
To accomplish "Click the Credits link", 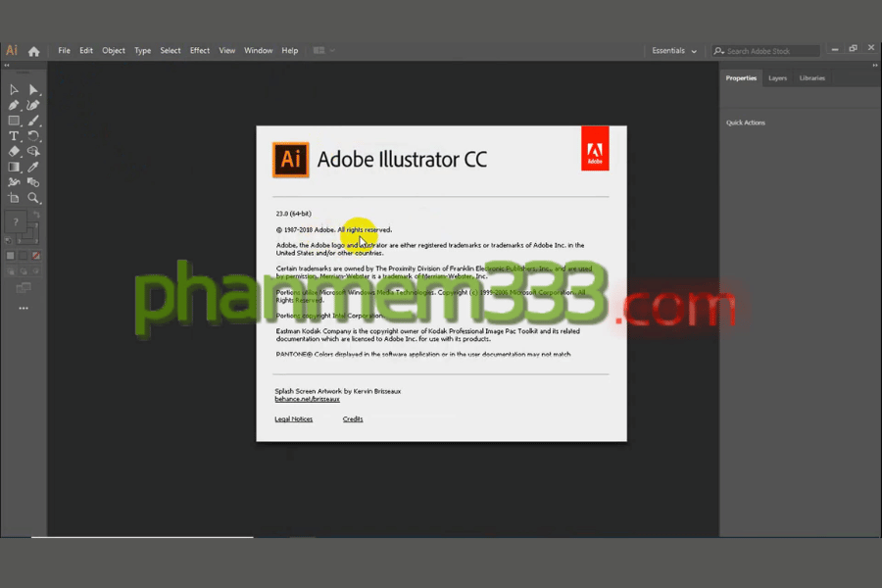I will pos(353,419).
